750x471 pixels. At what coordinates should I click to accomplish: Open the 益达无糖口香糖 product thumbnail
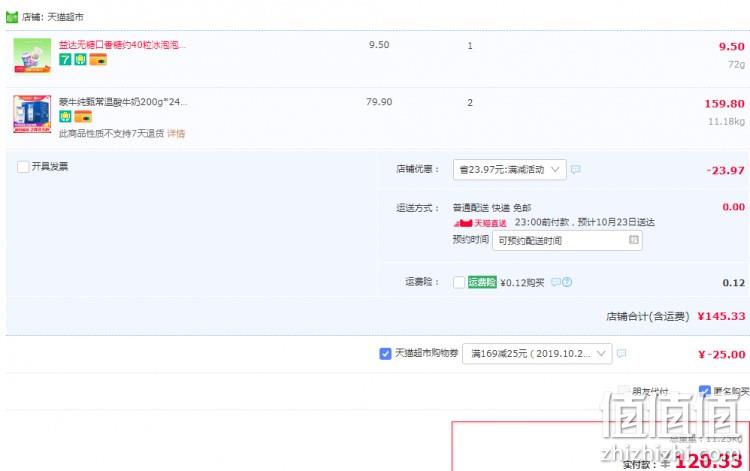[x=32, y=55]
